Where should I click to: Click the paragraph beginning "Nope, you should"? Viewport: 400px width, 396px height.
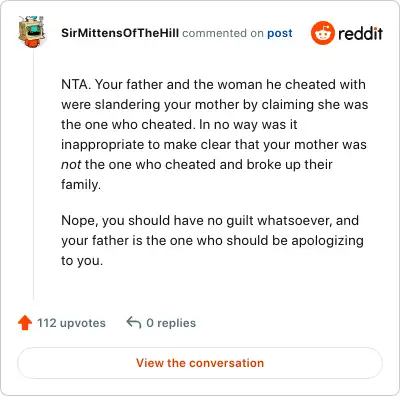[212, 240]
